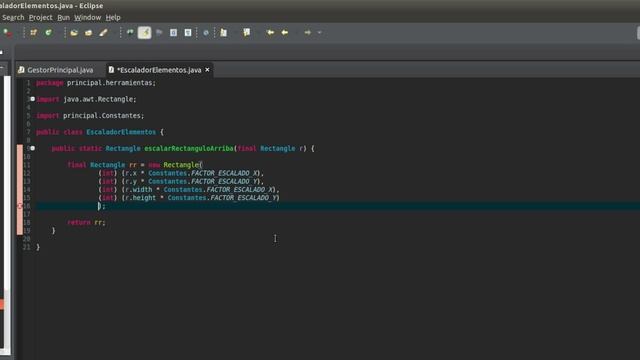
Task: Select the EscaladorElementos.java editor tab
Action: click(159, 70)
